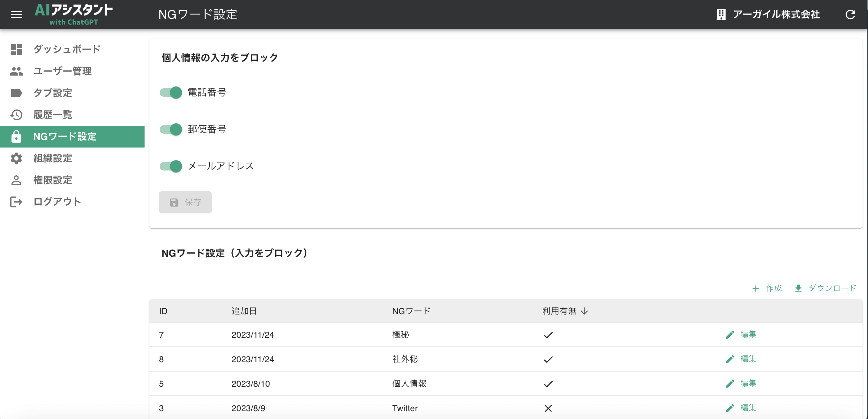Click the disabled 保存 button
This screenshot has width=868, height=419.
[x=185, y=202]
